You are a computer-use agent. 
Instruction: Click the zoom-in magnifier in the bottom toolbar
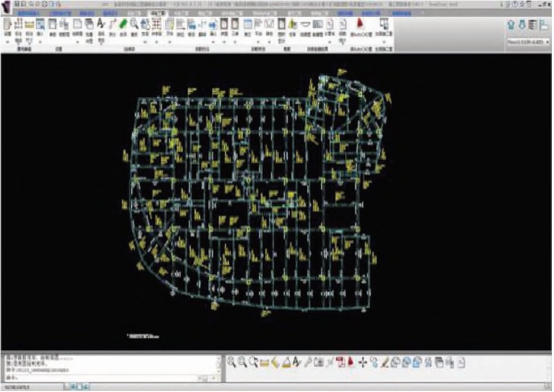coord(231,362)
